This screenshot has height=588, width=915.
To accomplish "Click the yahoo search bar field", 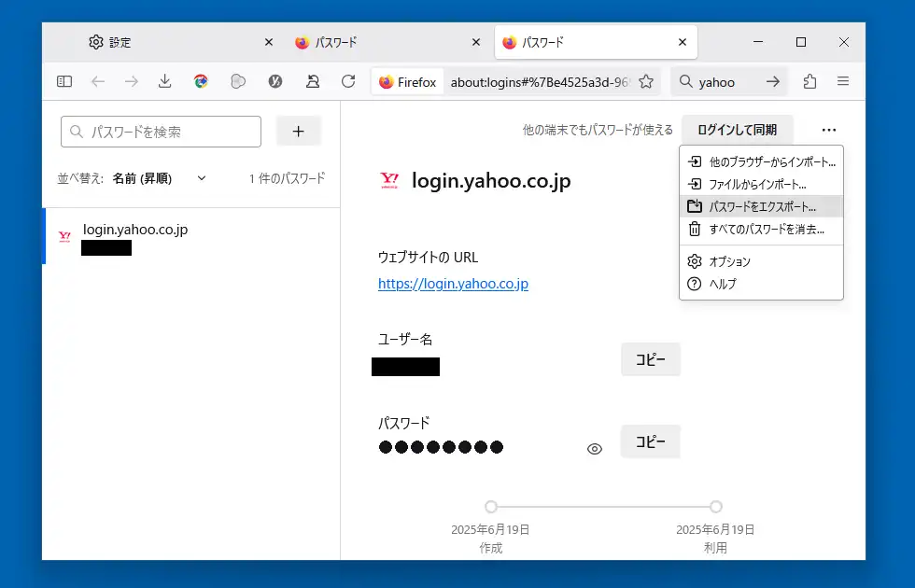I will 729,82.
